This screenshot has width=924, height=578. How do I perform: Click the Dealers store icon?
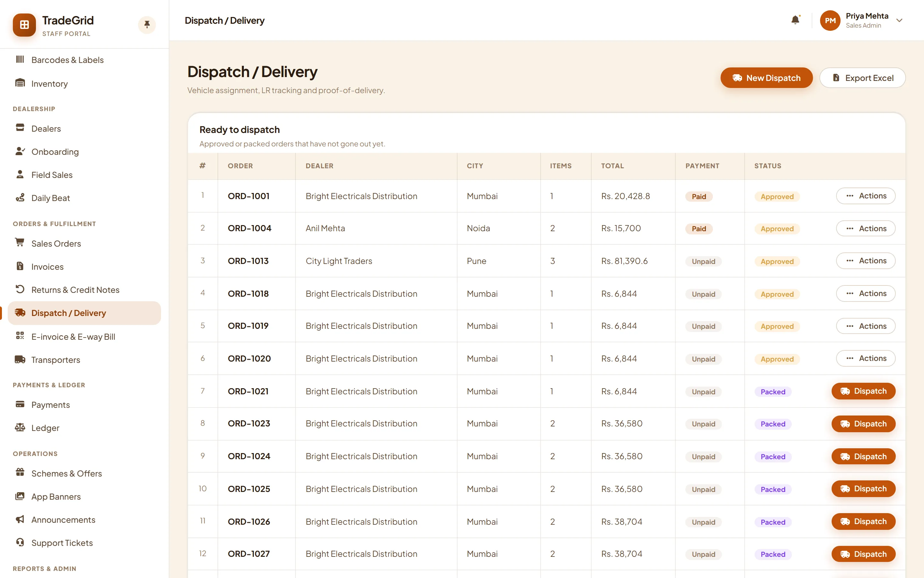[x=20, y=128]
